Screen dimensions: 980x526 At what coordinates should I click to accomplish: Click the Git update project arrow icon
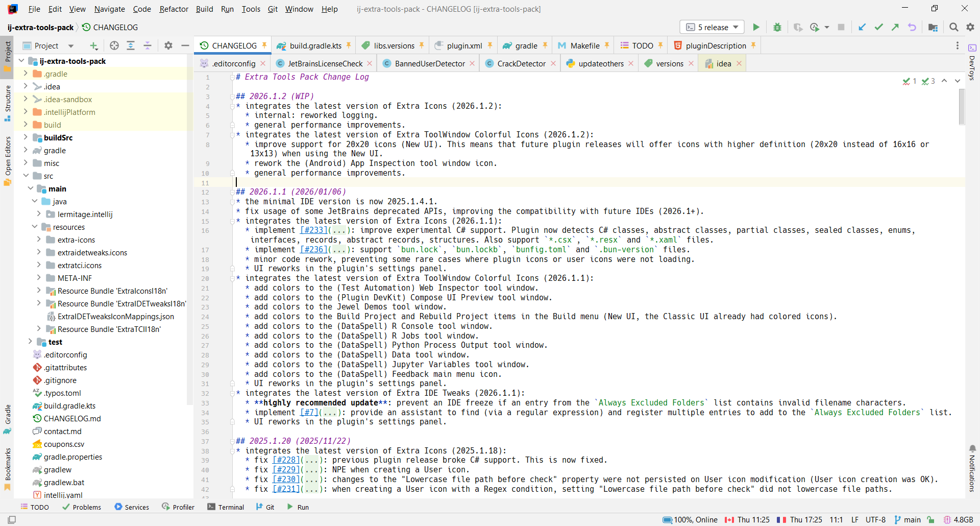pyautogui.click(x=862, y=27)
